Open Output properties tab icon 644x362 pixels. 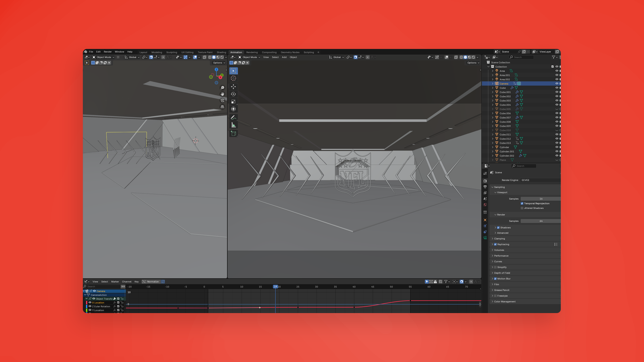tap(485, 187)
